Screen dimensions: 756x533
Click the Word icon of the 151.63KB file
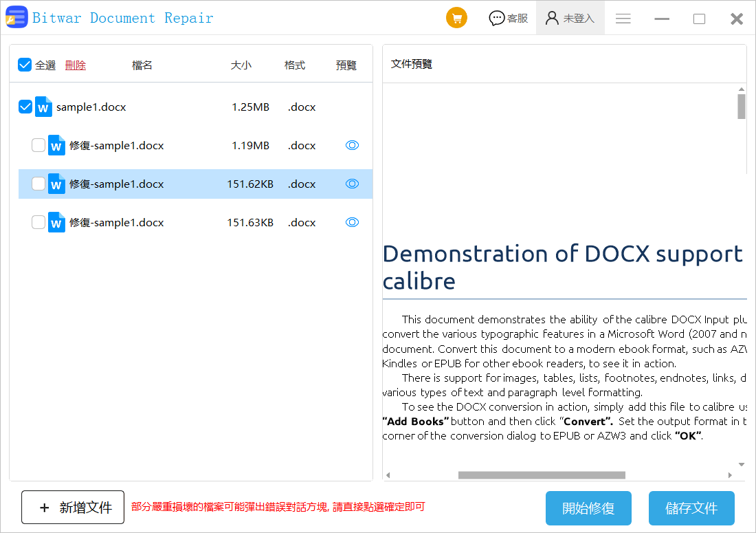click(x=56, y=222)
